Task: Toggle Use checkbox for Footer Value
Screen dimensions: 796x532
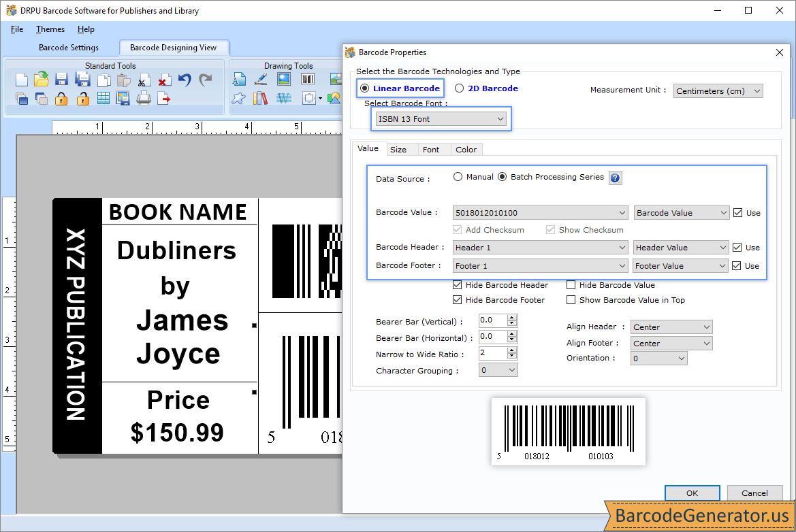Action: 737,266
